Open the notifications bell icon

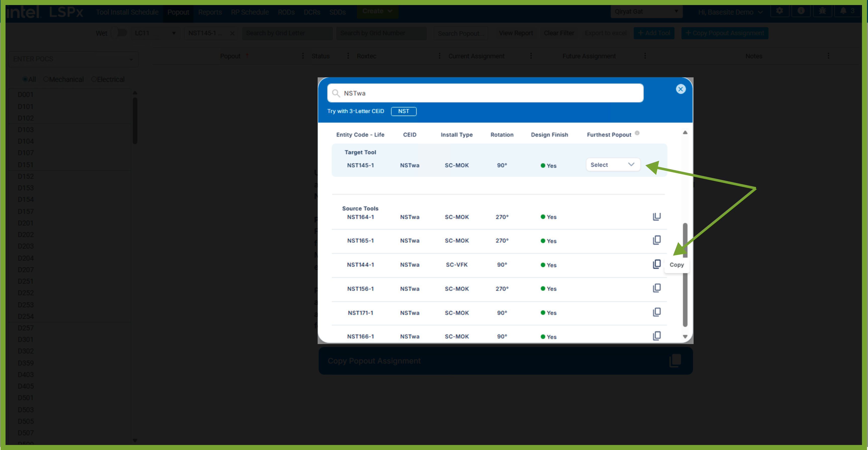point(843,11)
